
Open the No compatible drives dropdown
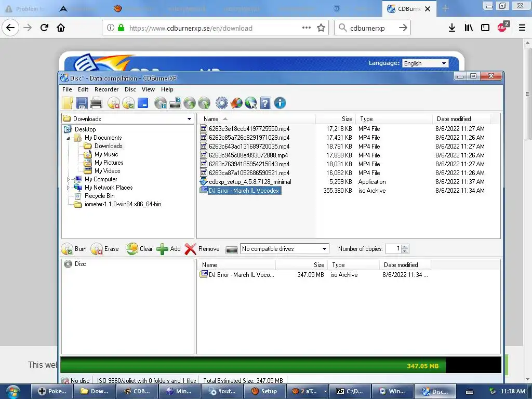tap(324, 249)
